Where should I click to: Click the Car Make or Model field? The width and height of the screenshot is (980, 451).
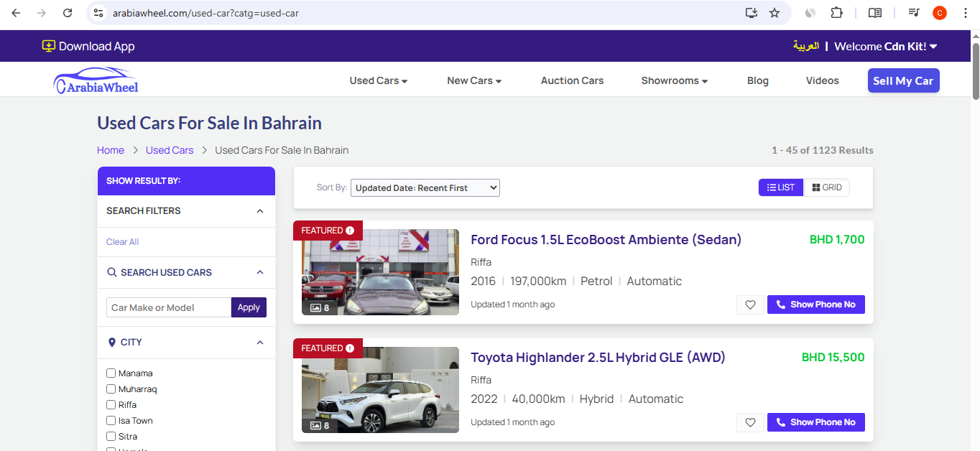pyautogui.click(x=169, y=307)
